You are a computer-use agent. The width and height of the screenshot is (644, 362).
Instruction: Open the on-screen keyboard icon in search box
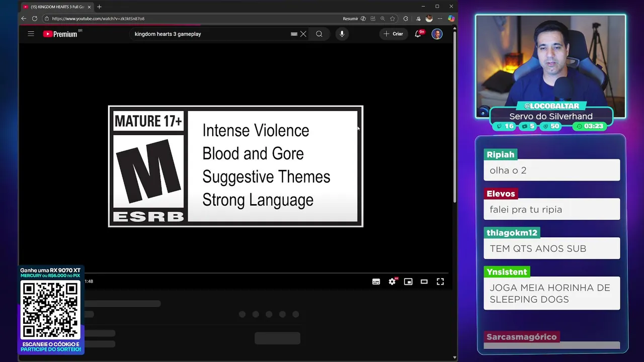[294, 34]
